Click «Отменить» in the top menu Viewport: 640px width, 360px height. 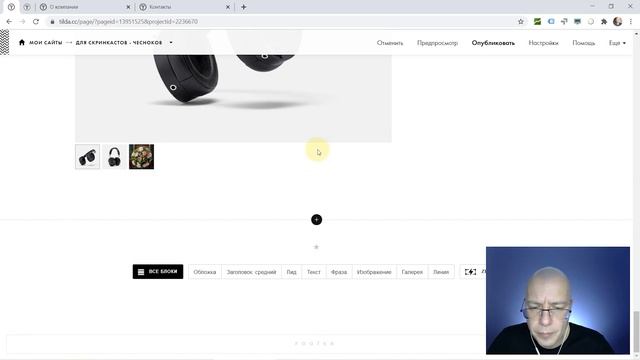point(390,43)
